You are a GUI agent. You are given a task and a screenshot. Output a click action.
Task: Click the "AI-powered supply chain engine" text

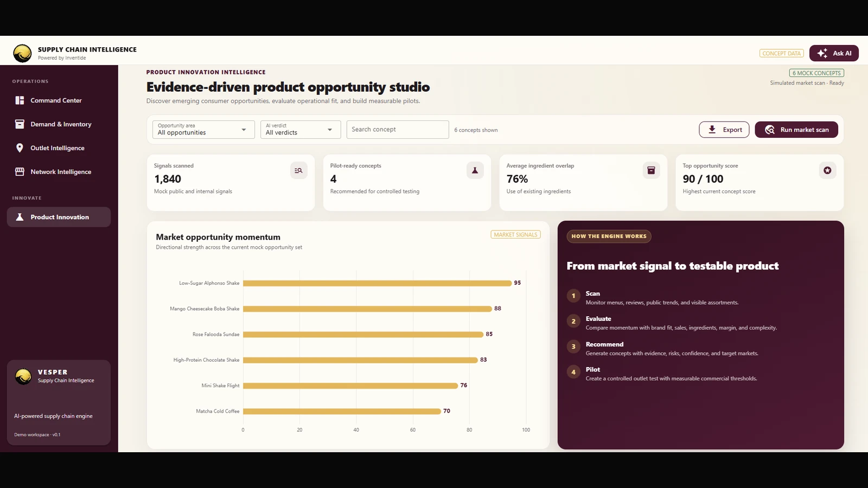(53, 416)
